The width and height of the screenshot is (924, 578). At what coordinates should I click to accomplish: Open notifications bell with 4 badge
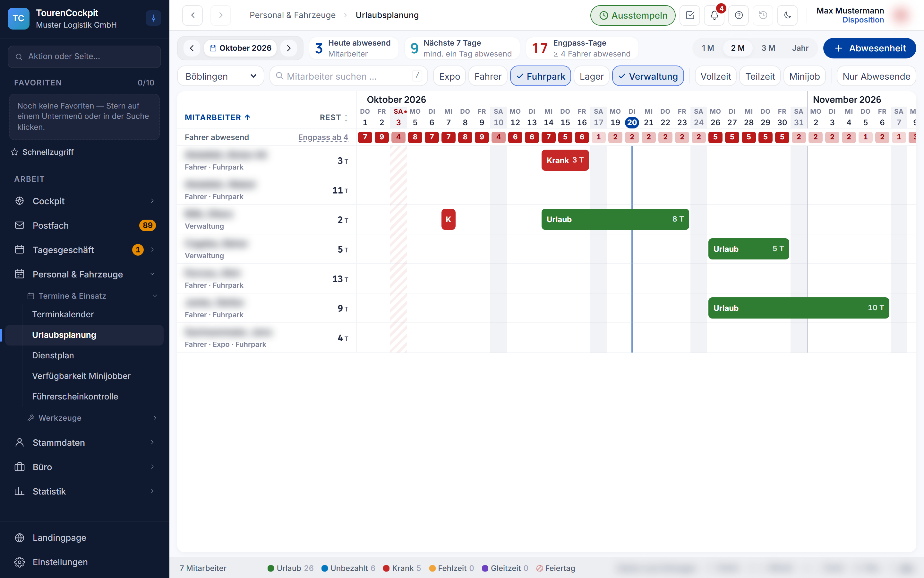714,15
